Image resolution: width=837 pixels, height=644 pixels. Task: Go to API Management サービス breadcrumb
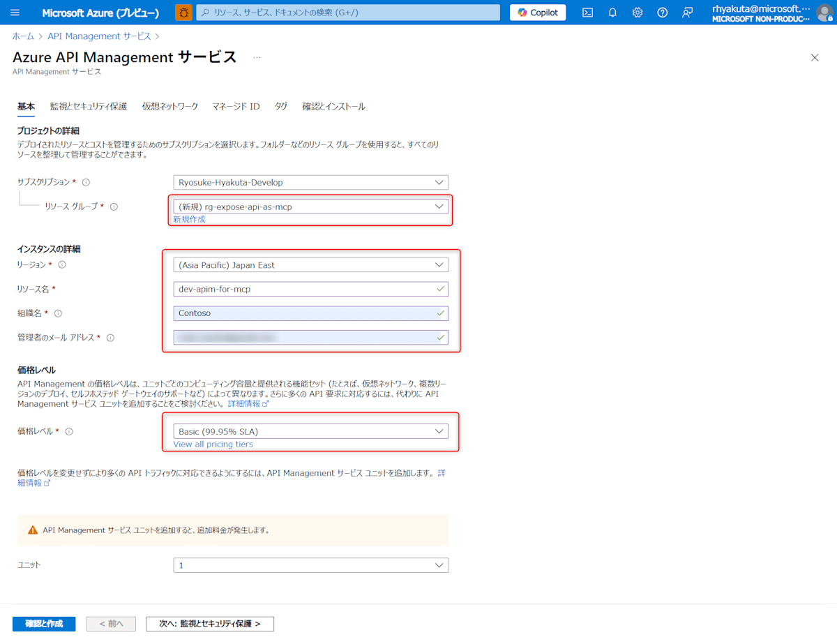click(x=99, y=36)
